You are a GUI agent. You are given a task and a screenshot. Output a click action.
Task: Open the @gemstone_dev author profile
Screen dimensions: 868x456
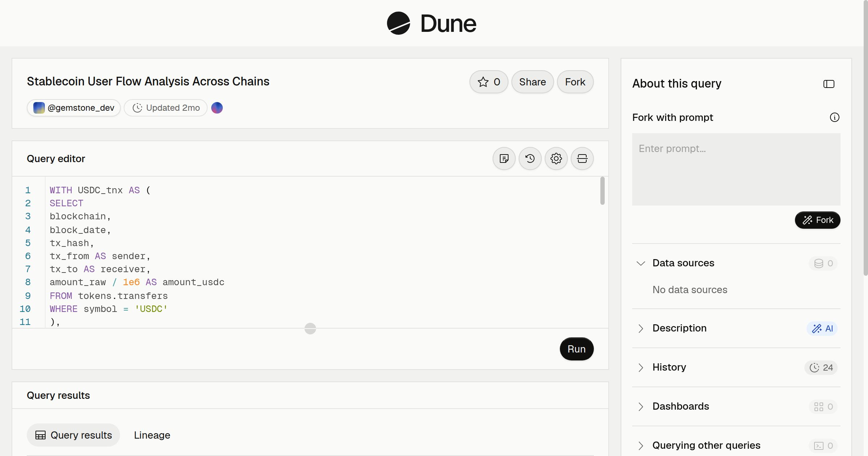pyautogui.click(x=74, y=108)
